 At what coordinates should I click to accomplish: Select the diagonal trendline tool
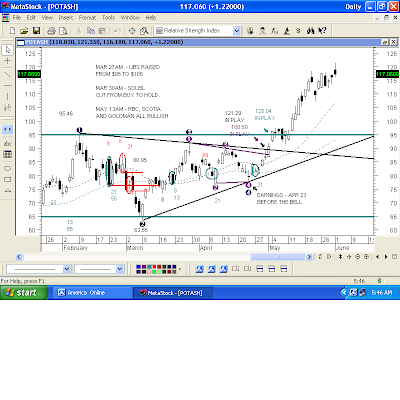[8, 74]
